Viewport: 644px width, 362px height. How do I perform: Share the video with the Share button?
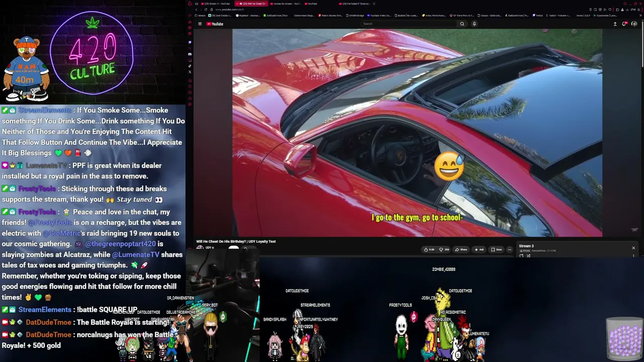pyautogui.click(x=461, y=249)
